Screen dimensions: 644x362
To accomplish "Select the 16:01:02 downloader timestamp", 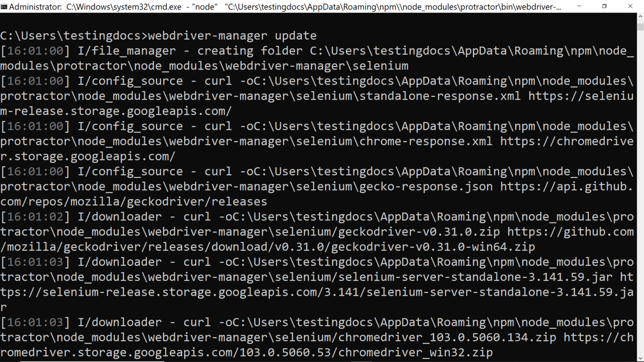I will tap(35, 217).
